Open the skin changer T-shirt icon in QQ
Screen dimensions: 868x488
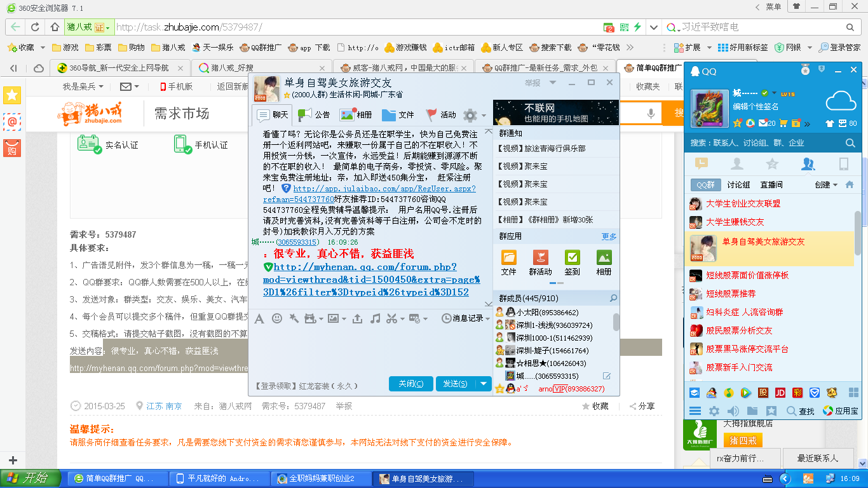pyautogui.click(x=829, y=123)
